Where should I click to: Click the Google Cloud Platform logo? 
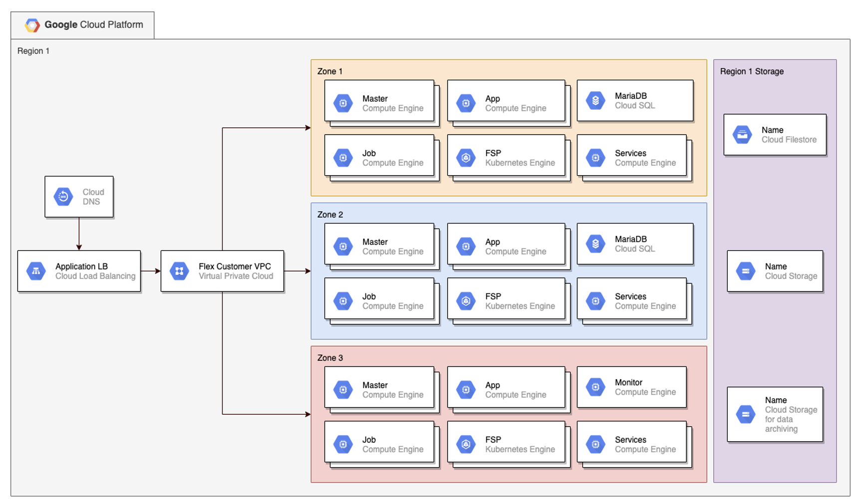coord(32,25)
